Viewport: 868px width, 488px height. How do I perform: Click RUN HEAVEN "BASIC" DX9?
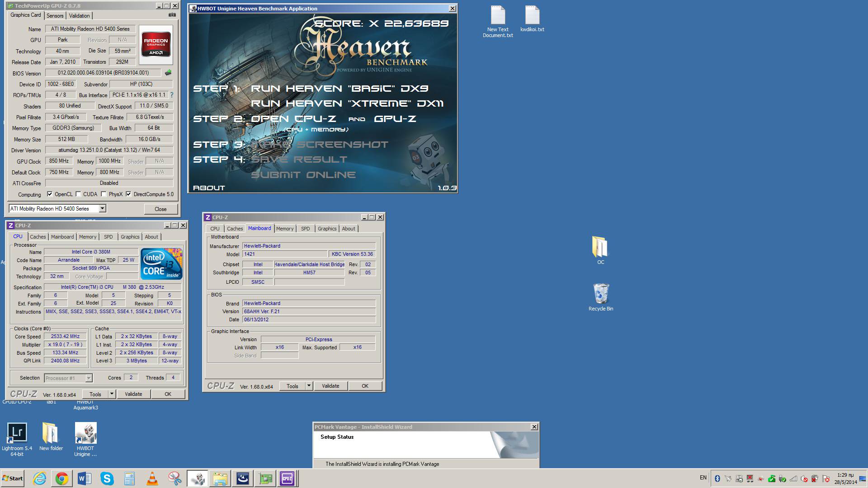[340, 89]
